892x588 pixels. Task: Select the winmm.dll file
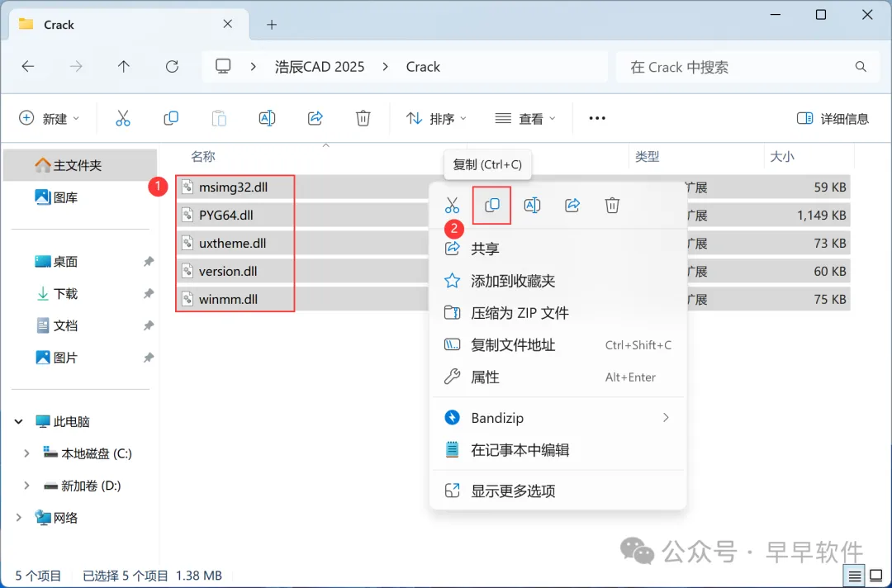tap(228, 299)
